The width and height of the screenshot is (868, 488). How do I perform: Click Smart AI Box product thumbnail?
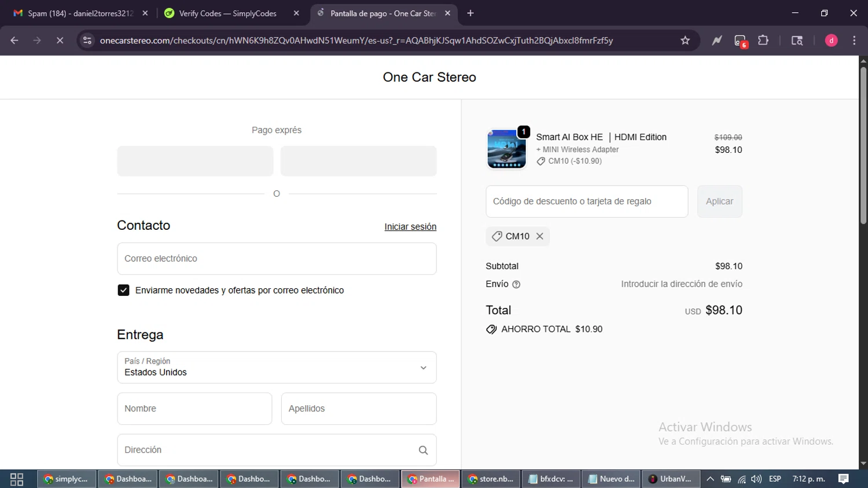pyautogui.click(x=506, y=149)
